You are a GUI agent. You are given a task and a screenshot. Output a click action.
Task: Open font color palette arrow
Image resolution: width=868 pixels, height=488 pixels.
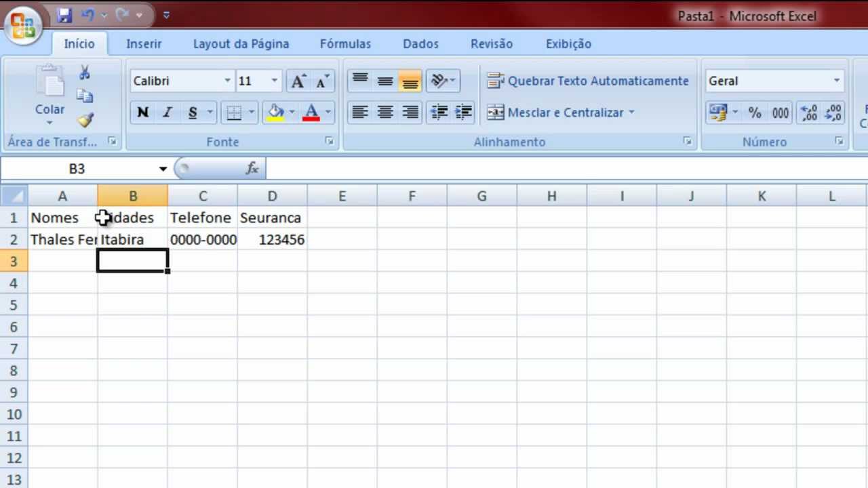(x=328, y=113)
